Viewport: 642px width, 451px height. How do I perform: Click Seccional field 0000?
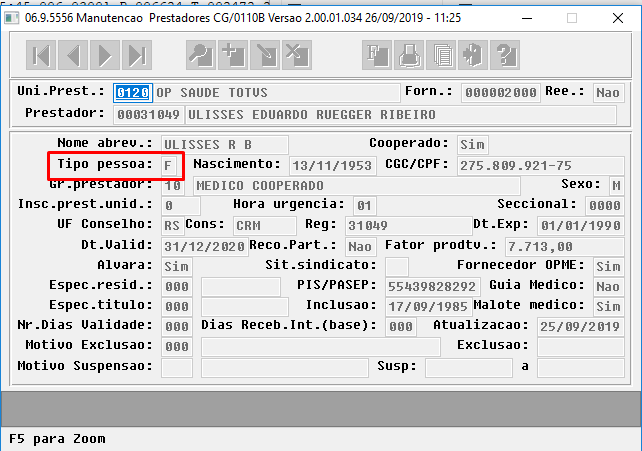click(x=605, y=205)
